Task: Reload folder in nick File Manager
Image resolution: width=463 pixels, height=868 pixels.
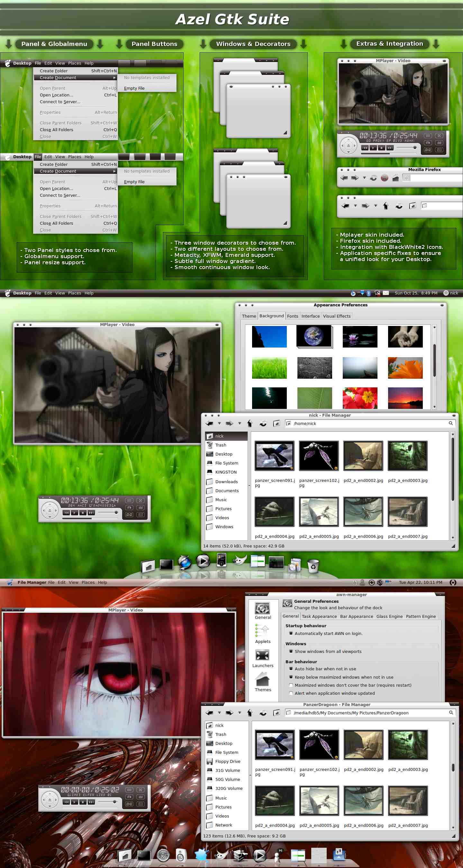Action: click(x=263, y=424)
